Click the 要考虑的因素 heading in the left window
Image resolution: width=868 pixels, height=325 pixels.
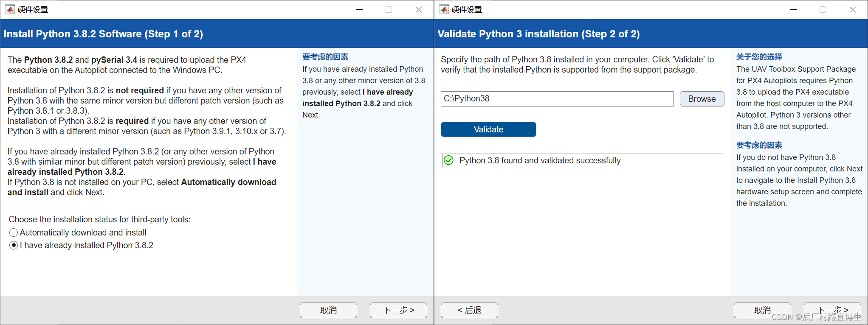coord(325,57)
